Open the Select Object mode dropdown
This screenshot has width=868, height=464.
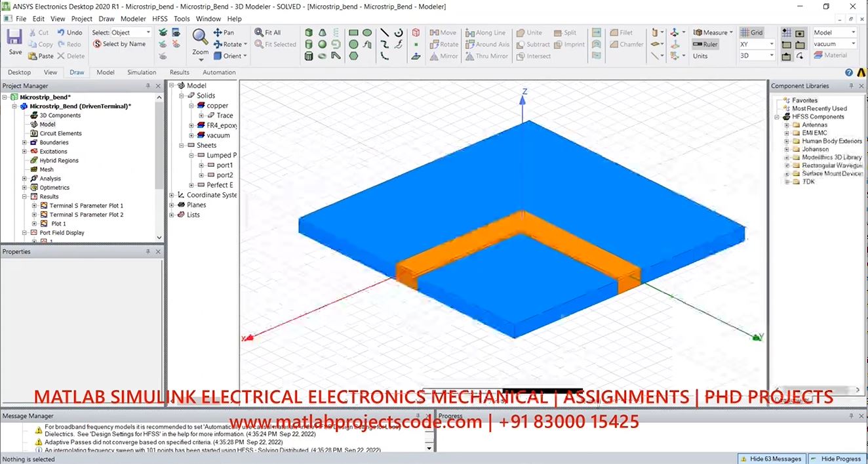tap(148, 32)
